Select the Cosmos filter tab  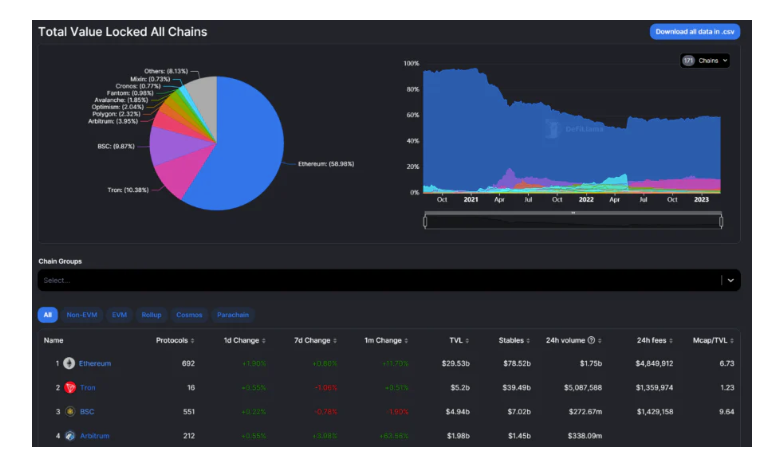[x=189, y=314]
